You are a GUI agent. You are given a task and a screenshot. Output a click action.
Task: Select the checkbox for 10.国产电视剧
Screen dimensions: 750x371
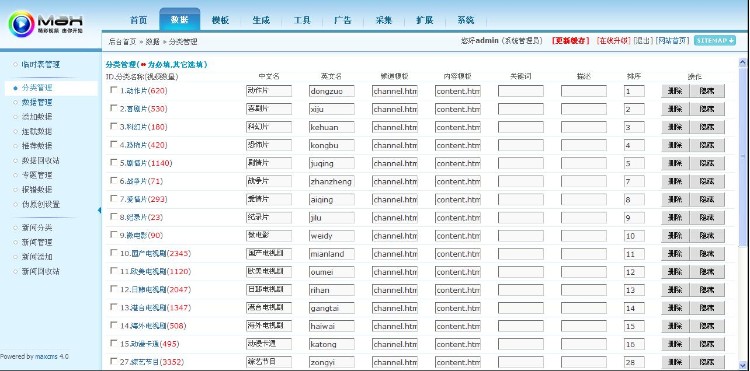click(113, 252)
